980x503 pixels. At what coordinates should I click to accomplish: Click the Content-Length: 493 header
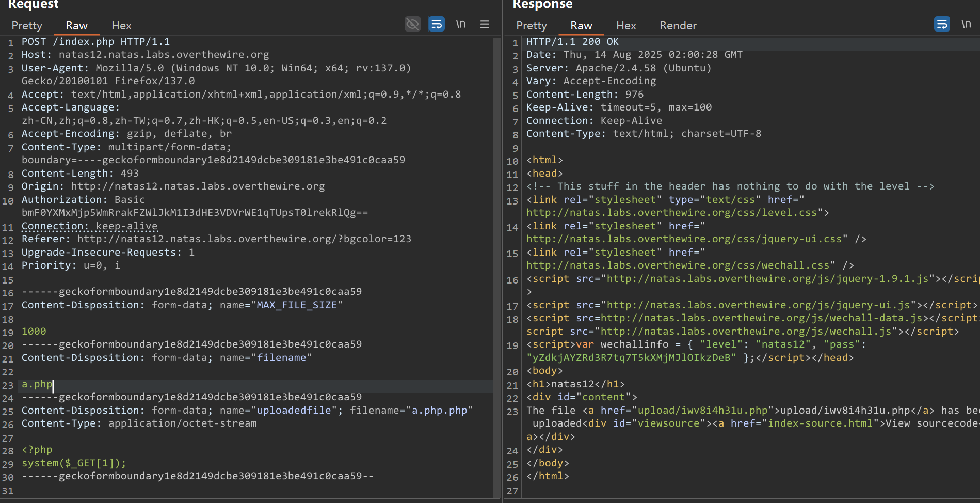point(80,173)
